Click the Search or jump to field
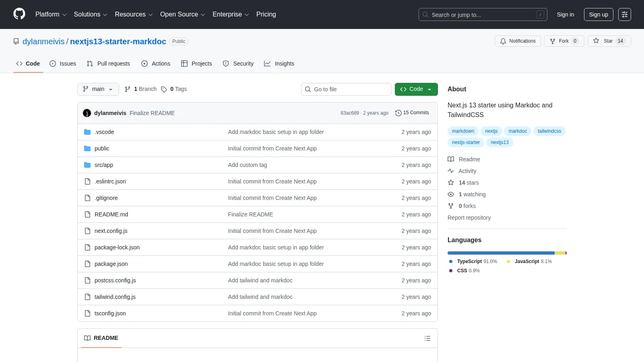This screenshot has width=644, height=362. (483, 14)
